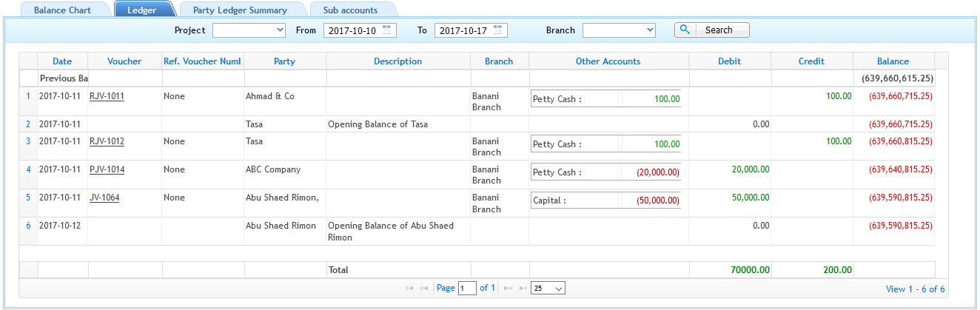980x310 pixels.
Task: Switch to the Balance Chart tab
Action: point(62,10)
